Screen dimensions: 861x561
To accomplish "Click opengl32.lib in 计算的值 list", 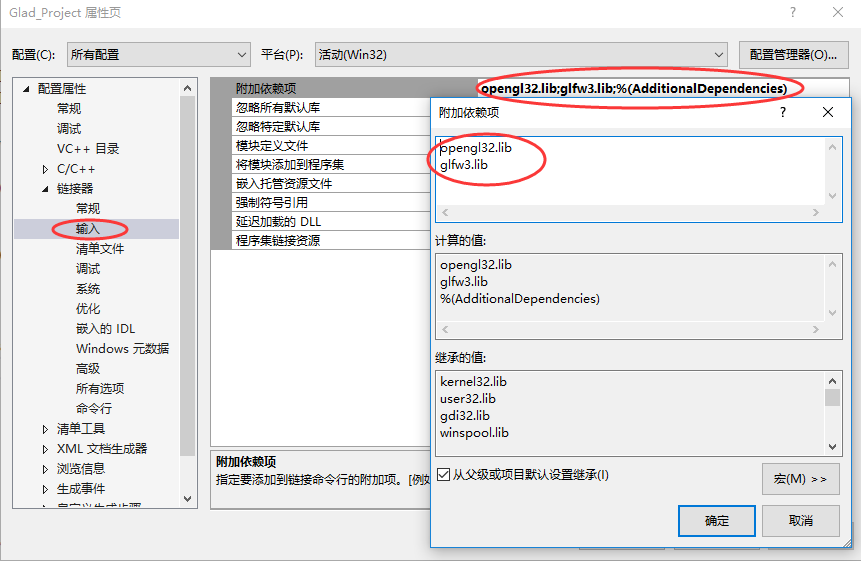I will point(476,265).
